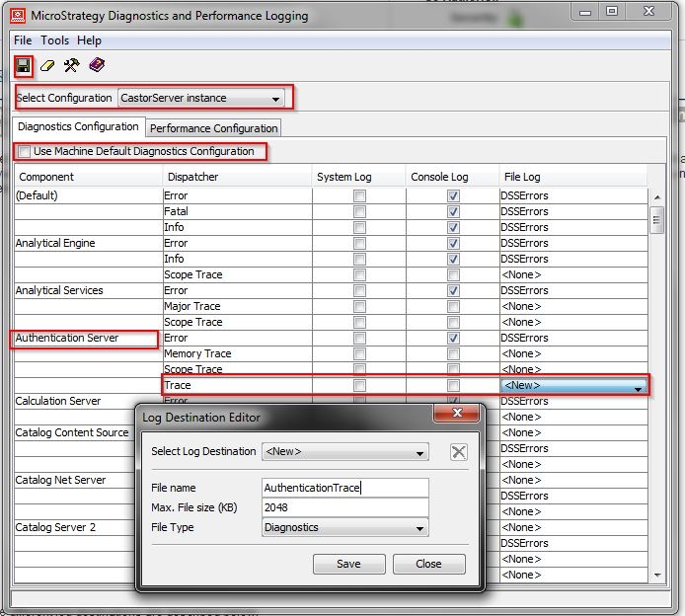
Task: Enable Use Machine Default Diagnostics Configuration
Action: click(24, 152)
